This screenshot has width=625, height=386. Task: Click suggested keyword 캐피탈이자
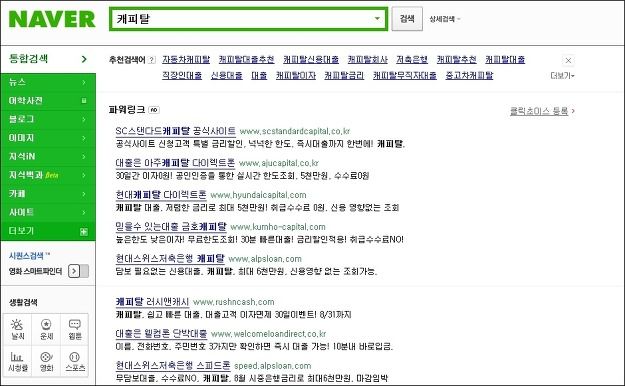(296, 75)
